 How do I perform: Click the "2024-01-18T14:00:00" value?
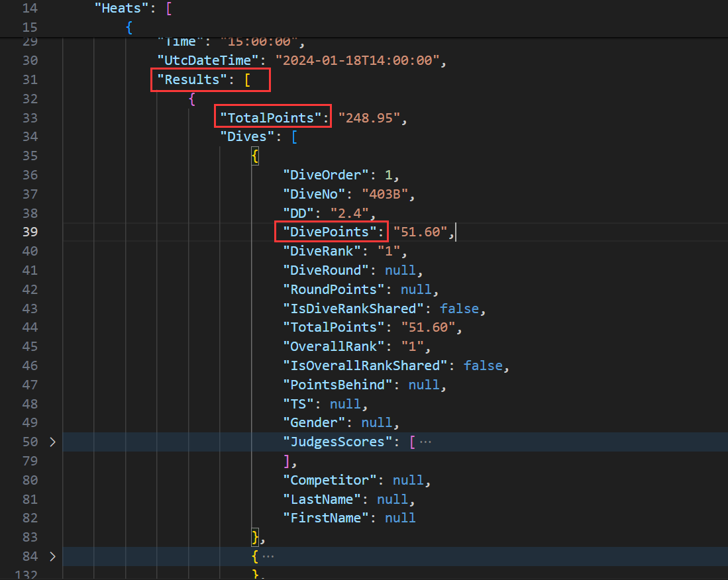point(358,61)
